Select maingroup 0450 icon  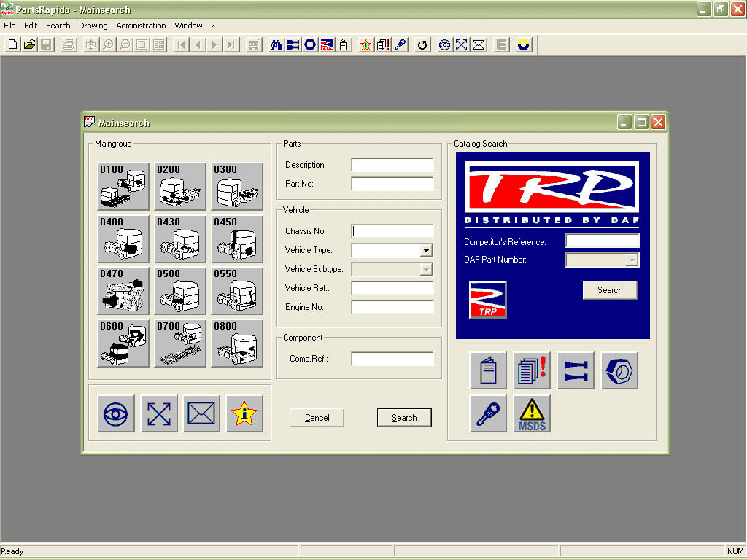(237, 238)
